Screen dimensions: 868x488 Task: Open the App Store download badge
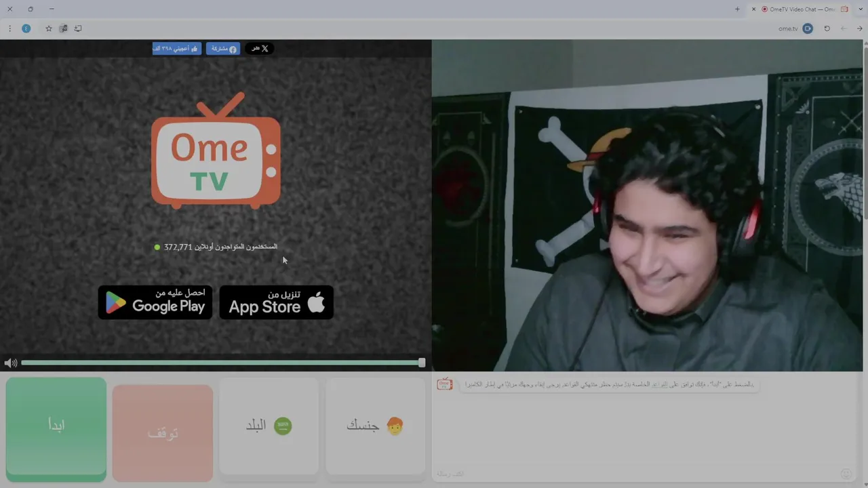point(277,302)
